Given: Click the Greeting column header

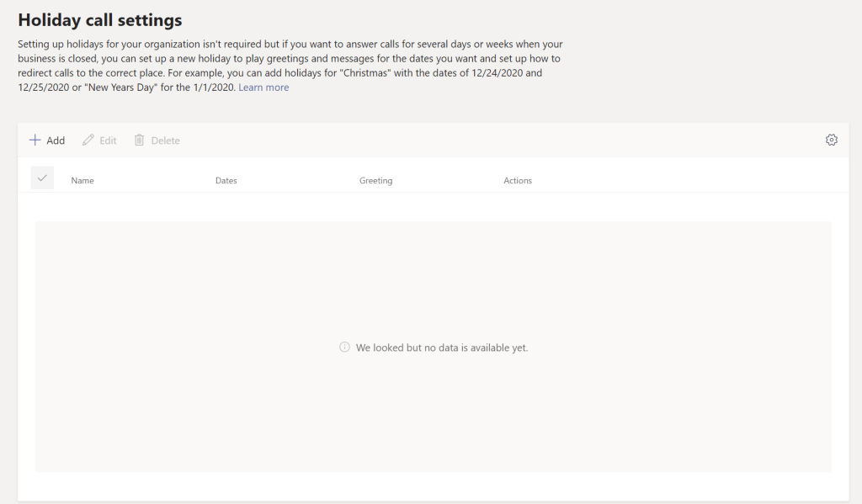Looking at the screenshot, I should tap(375, 181).
